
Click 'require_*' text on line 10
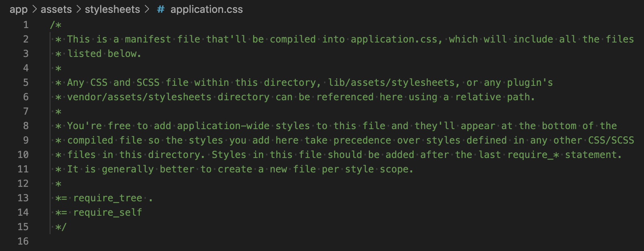click(x=533, y=155)
